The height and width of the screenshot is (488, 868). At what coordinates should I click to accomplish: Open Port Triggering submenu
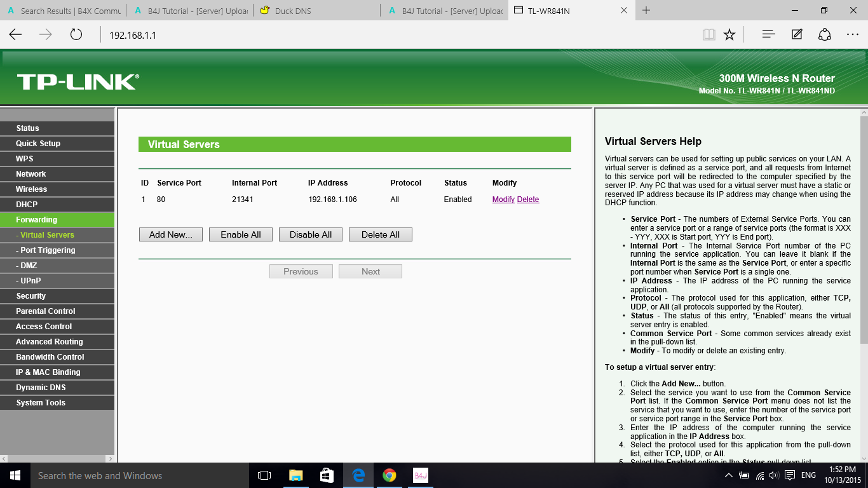pos(57,250)
